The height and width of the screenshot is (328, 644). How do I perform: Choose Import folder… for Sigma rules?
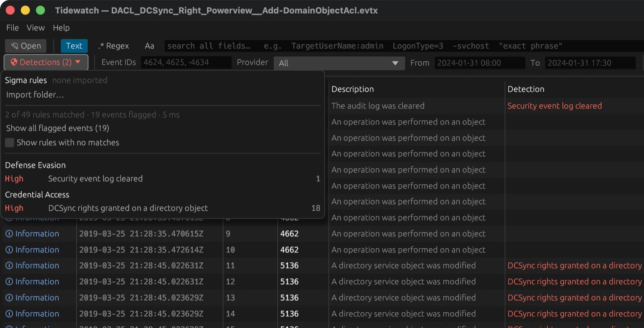pyautogui.click(x=35, y=95)
